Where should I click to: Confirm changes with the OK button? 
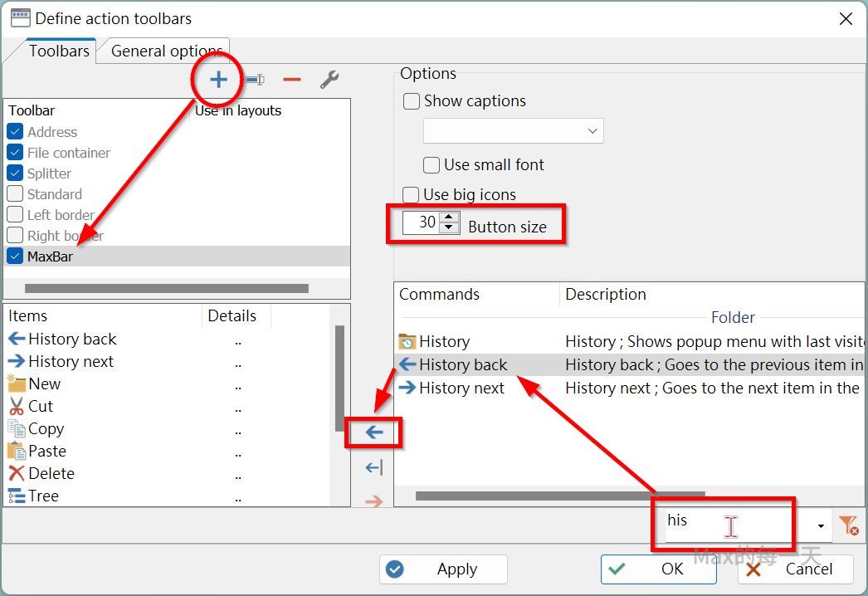click(x=658, y=569)
